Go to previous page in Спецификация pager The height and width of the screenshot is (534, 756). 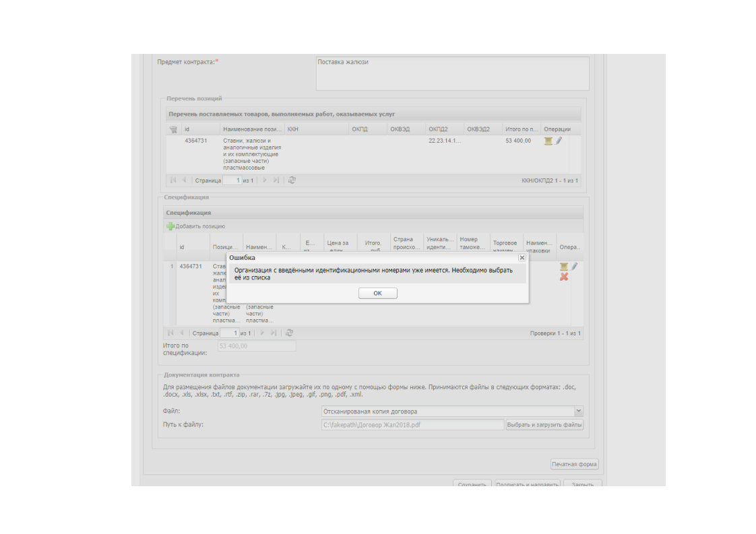181,333
